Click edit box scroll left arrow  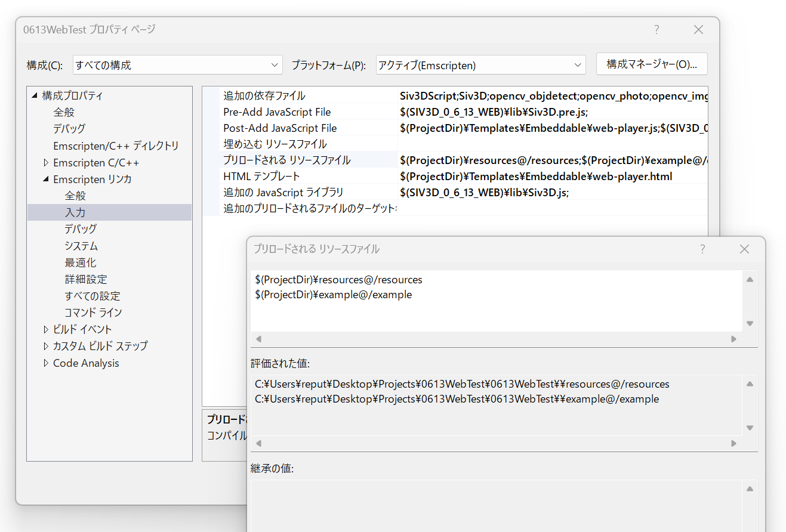coord(258,339)
